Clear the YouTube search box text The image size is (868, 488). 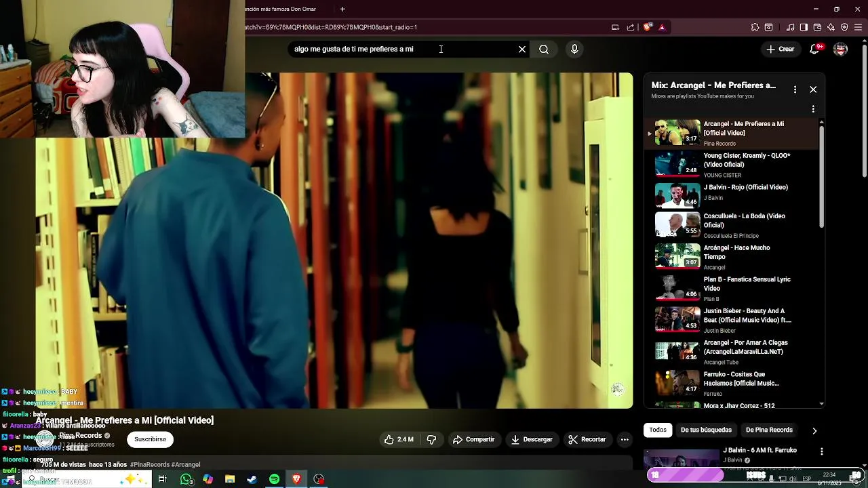[x=522, y=49]
